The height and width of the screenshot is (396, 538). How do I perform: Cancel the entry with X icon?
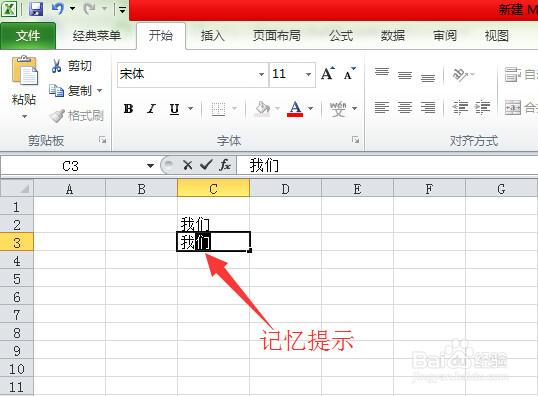click(188, 165)
